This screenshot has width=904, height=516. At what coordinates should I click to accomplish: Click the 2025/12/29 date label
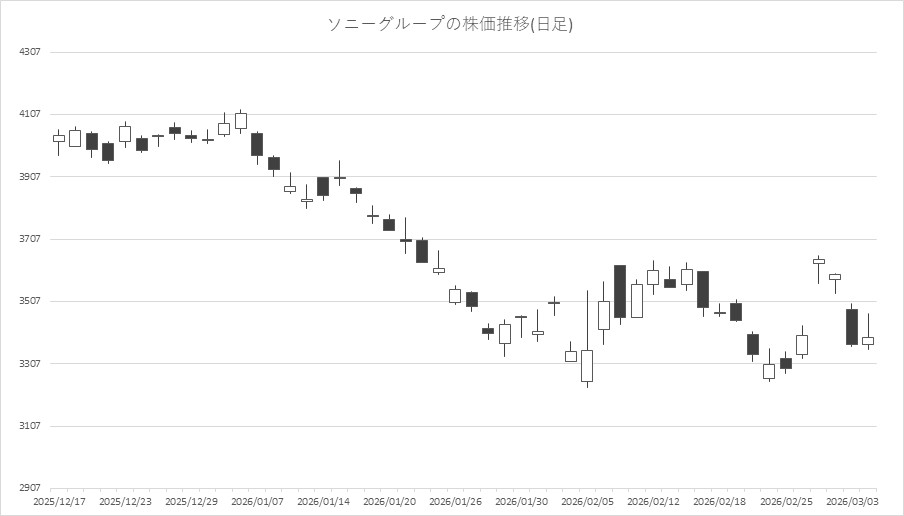[x=191, y=500]
